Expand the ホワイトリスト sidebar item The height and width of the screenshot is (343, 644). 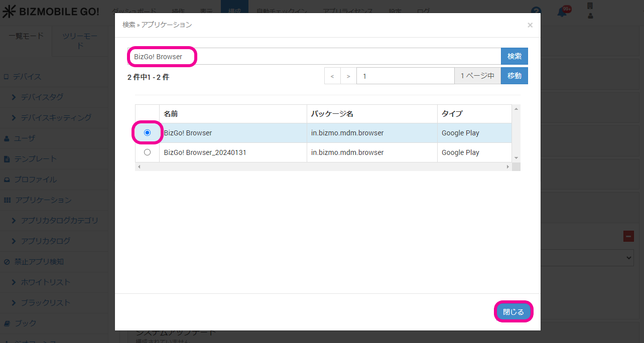click(45, 282)
